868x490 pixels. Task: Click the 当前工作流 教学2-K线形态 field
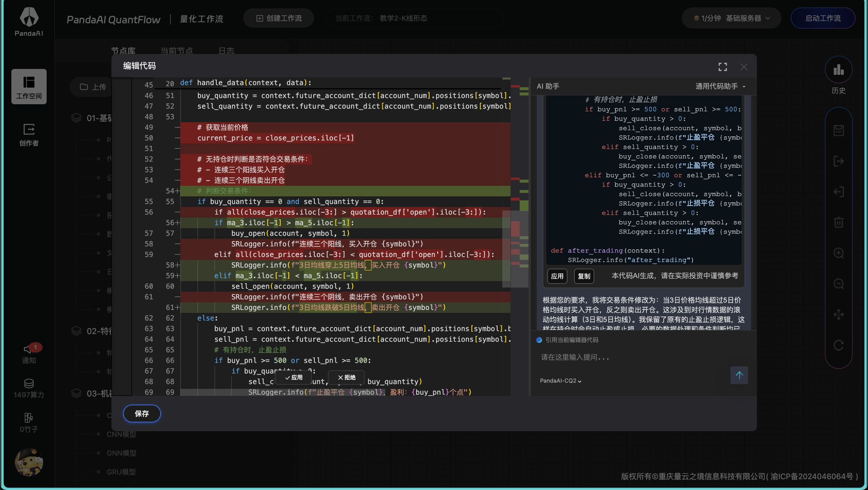(415, 18)
